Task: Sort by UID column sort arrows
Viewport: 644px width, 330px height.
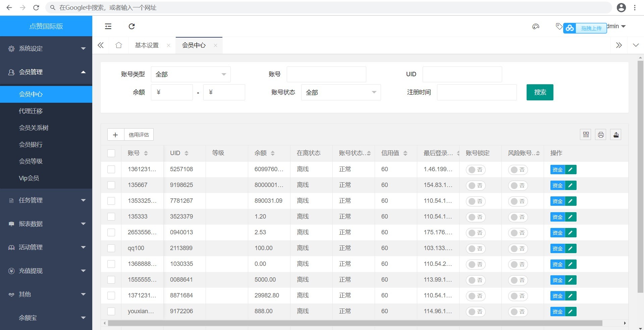Action: click(x=186, y=153)
